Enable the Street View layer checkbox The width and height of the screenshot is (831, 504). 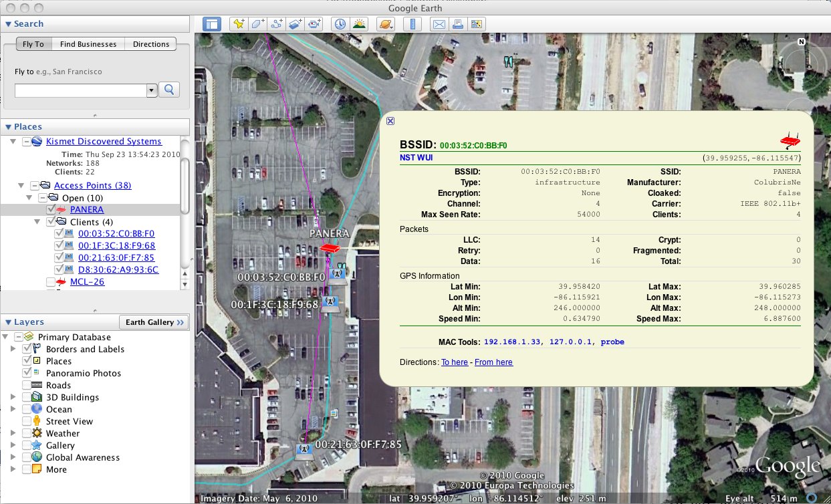pos(27,422)
